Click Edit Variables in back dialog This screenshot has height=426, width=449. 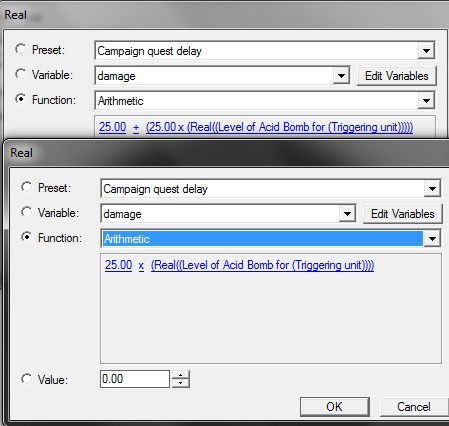pyautogui.click(x=397, y=76)
